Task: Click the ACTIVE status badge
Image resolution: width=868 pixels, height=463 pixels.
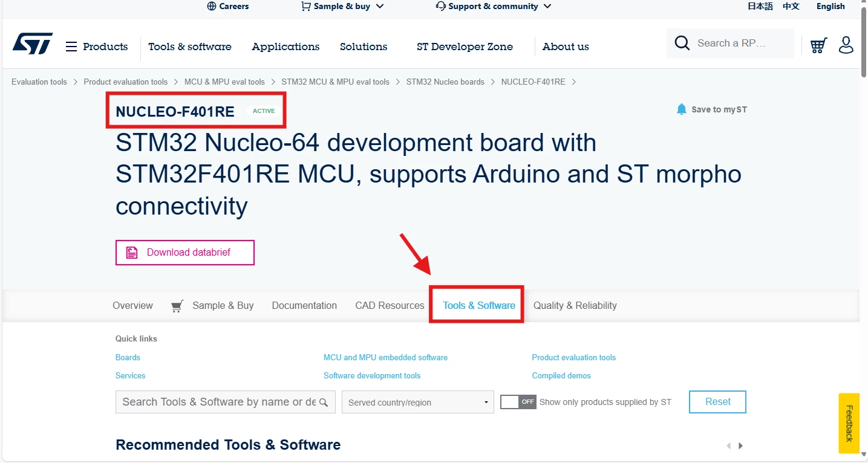Action: pos(264,111)
